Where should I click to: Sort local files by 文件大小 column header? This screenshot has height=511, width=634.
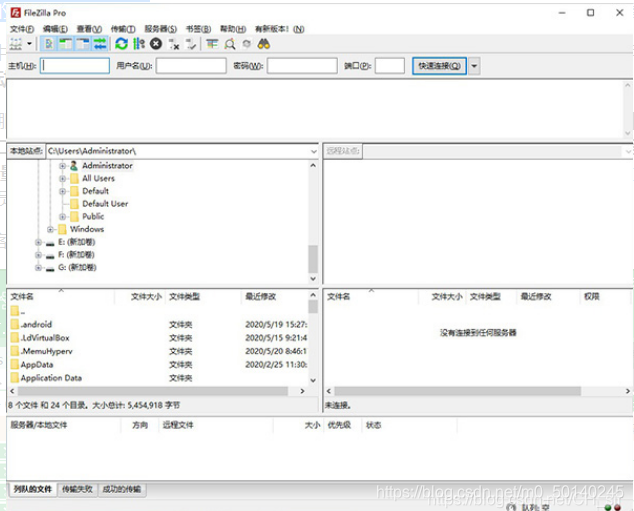click(140, 297)
